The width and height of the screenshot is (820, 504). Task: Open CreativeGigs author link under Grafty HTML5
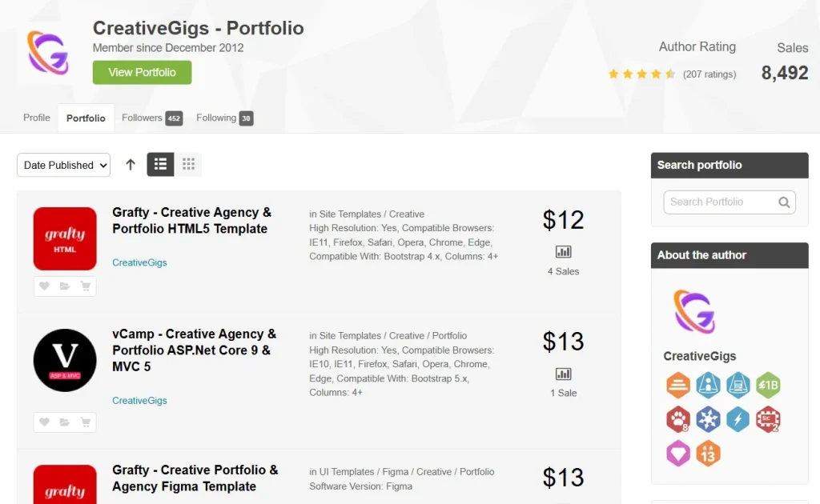click(139, 262)
